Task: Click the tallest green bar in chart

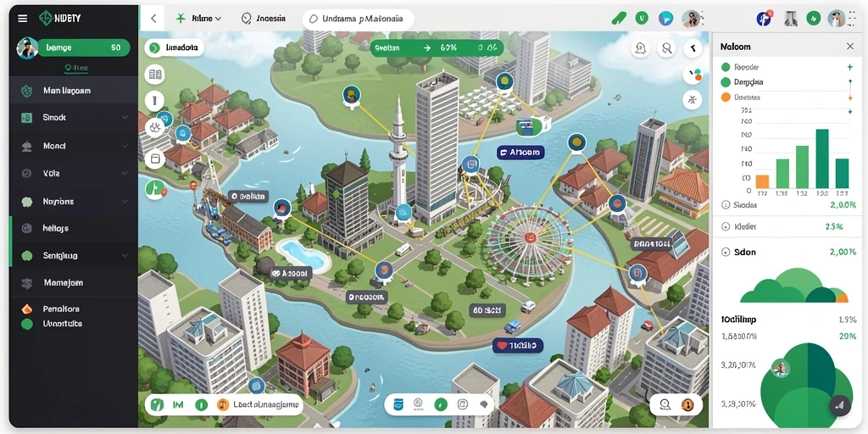Action: tap(822, 159)
